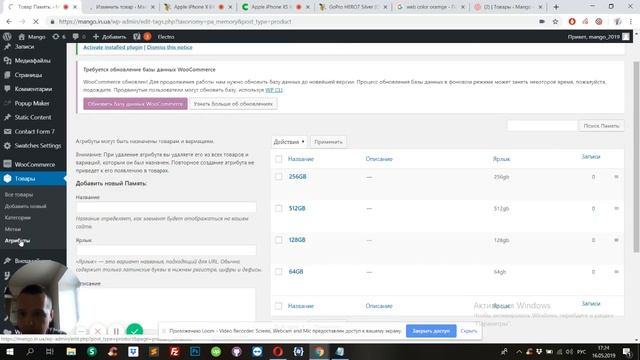Click Скрыть link in the Loom bar
Image resolution: width=640 pixels, height=360 pixels.
click(x=469, y=331)
